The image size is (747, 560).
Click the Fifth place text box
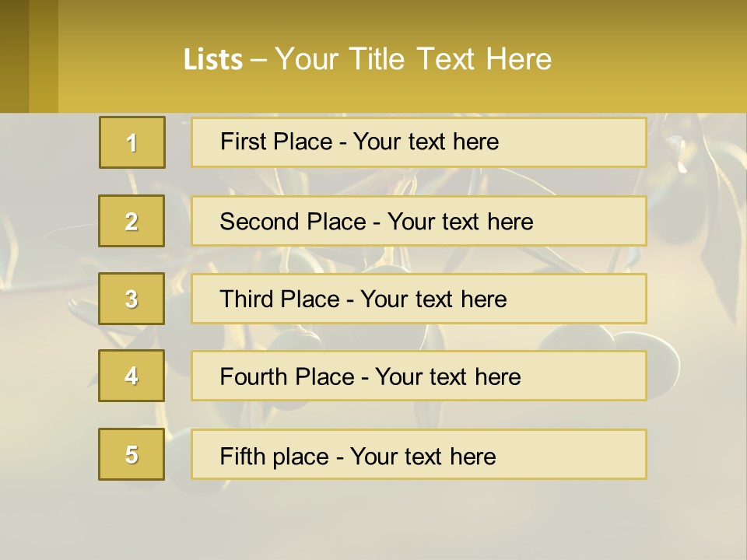[x=419, y=454]
